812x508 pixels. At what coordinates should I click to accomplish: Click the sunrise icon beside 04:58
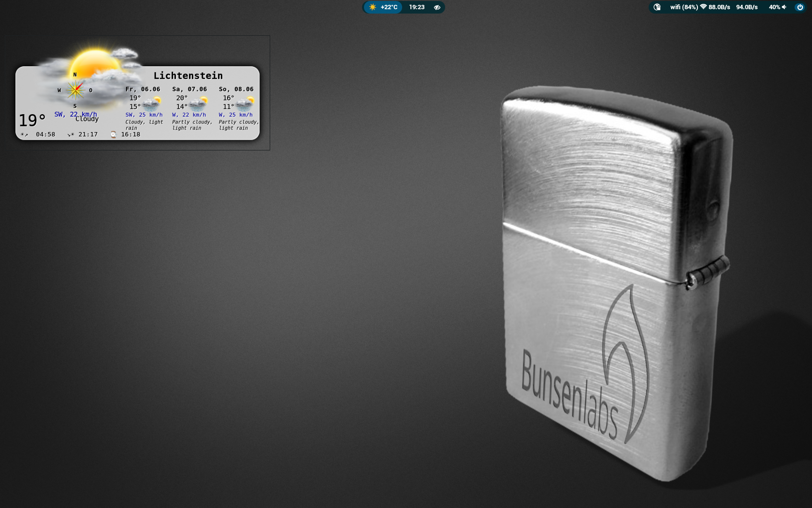click(24, 134)
